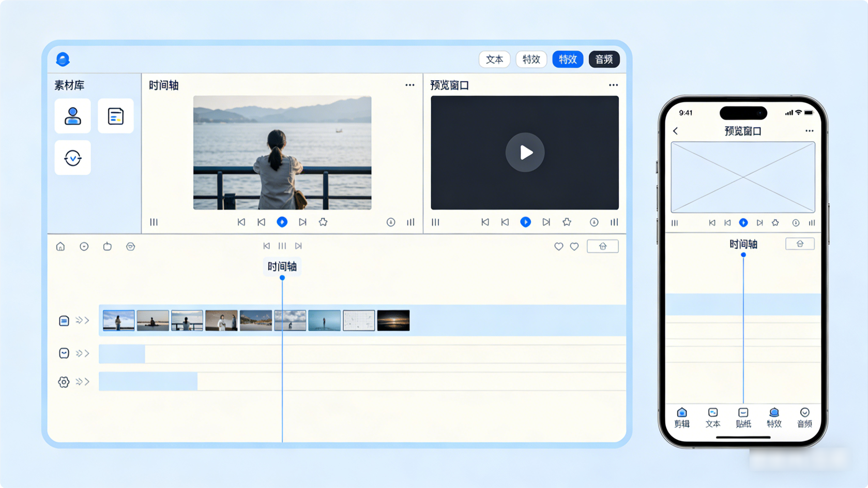Viewport: 868px width, 488px height.
Task: Tap the back arrow on the phone preview
Action: [x=675, y=131]
